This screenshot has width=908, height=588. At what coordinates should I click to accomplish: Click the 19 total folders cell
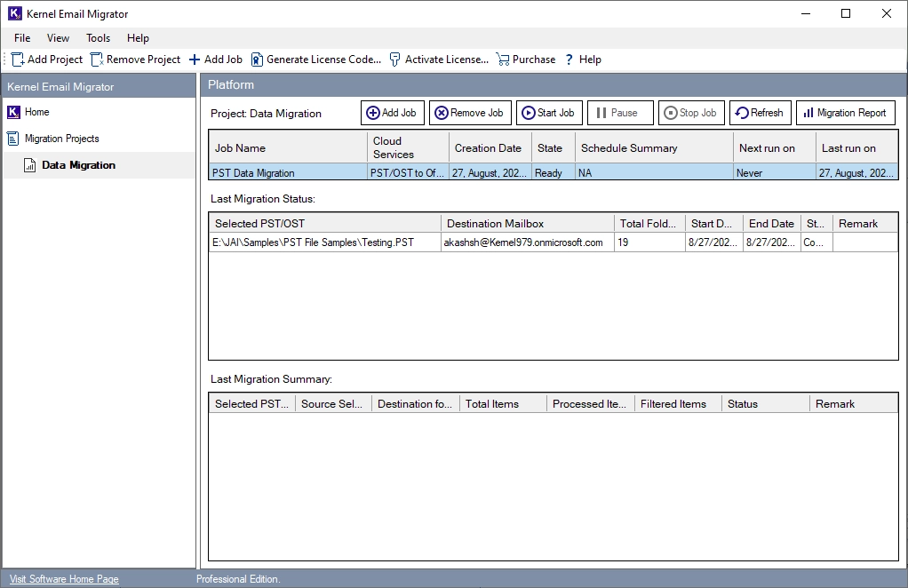(x=649, y=242)
